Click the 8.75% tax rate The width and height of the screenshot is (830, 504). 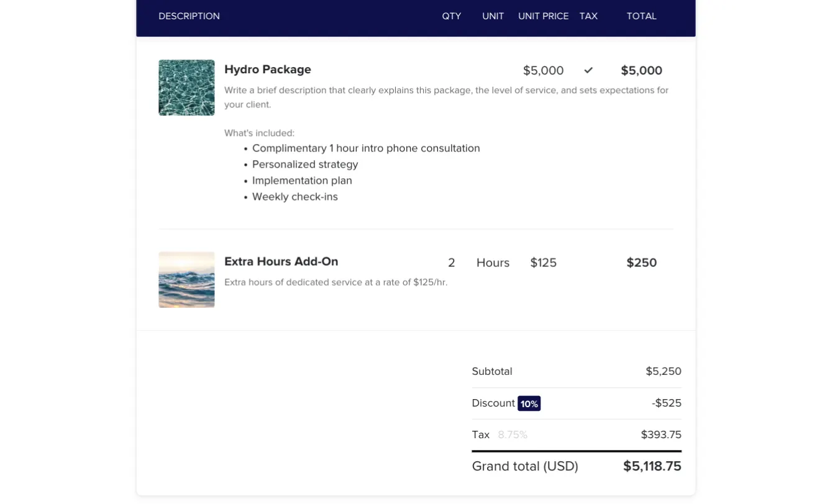513,435
